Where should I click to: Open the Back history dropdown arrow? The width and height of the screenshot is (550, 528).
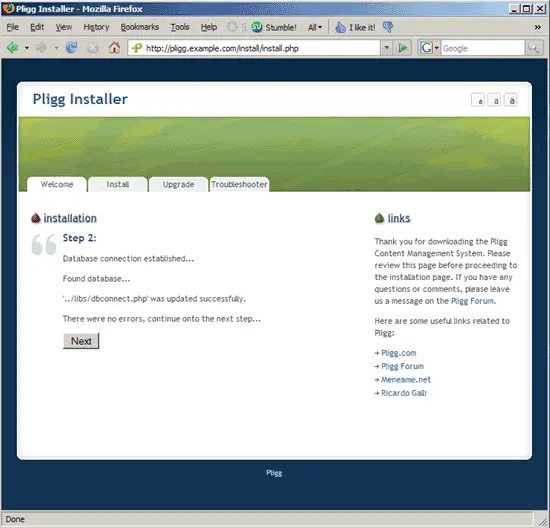click(x=27, y=48)
